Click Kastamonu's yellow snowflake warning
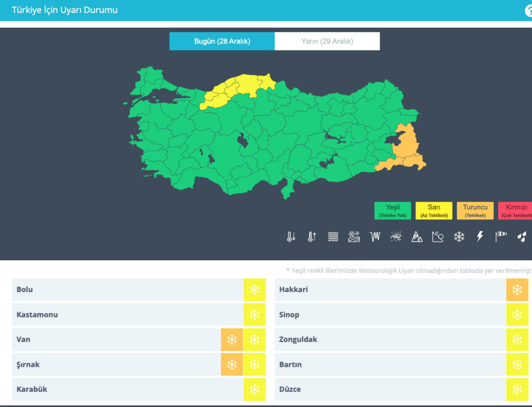This screenshot has width=532, height=407. [x=254, y=315]
